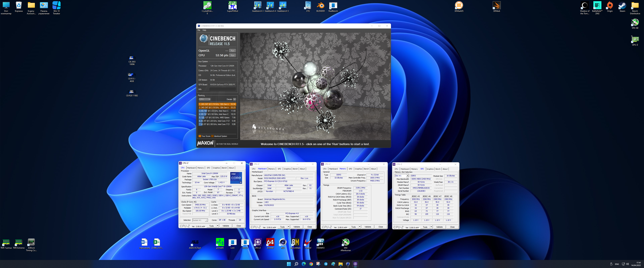Open the ENG language indicator in tray
Viewport: 644px width, 268px height.
click(617, 264)
